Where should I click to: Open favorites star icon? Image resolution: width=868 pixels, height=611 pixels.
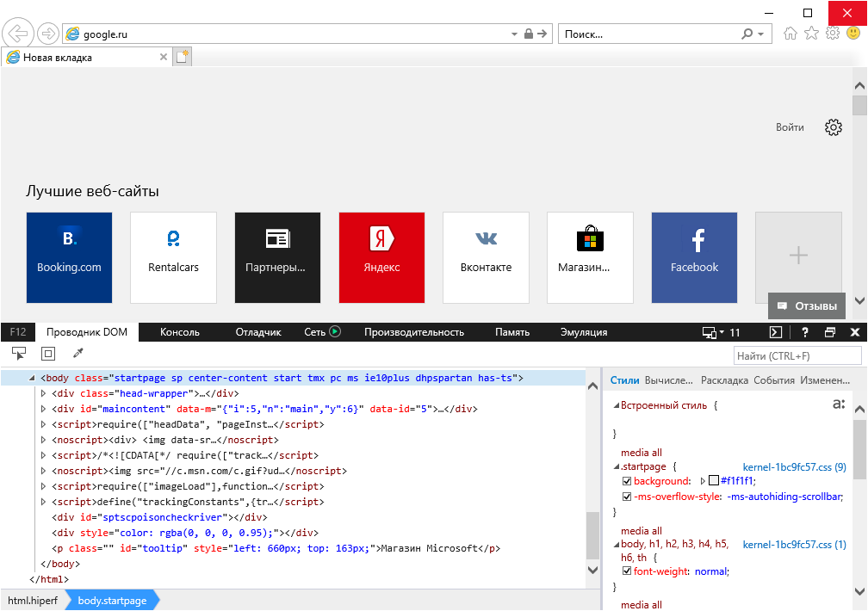pyautogui.click(x=811, y=34)
